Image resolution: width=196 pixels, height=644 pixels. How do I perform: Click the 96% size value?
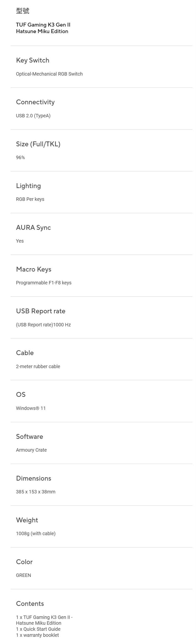pos(20,158)
